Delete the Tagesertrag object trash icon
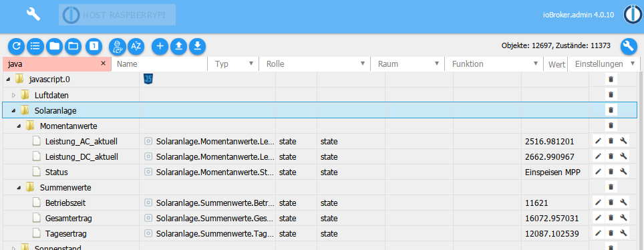The height and width of the screenshot is (250, 644). pyautogui.click(x=611, y=233)
